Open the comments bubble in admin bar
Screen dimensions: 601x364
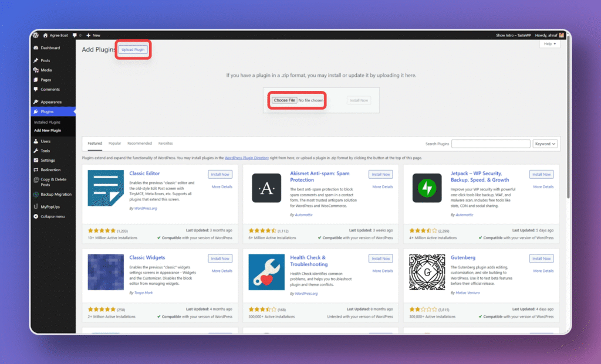tap(75, 35)
